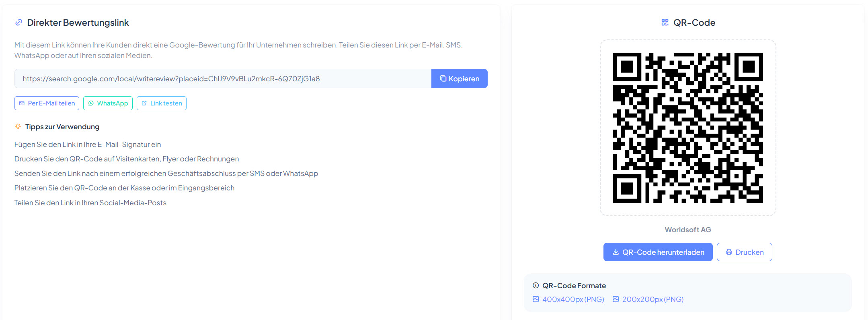
Task: Click the QR-Code Formate heading text
Action: (574, 285)
